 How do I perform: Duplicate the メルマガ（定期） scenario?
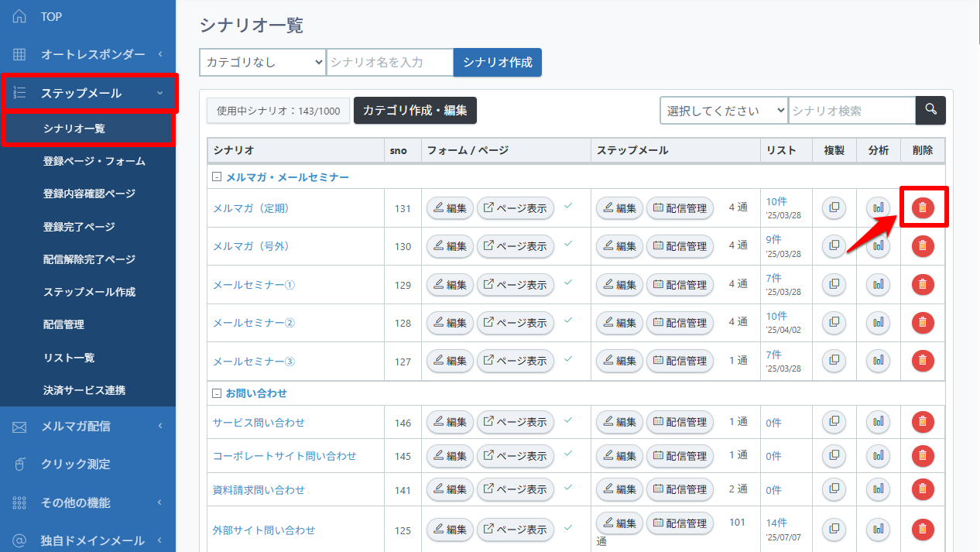click(x=834, y=207)
